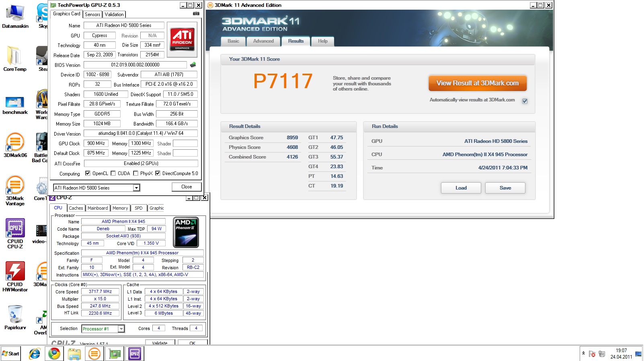The image size is (644, 361).
Task: Open the Help tab in 3DMark 11
Action: click(323, 41)
